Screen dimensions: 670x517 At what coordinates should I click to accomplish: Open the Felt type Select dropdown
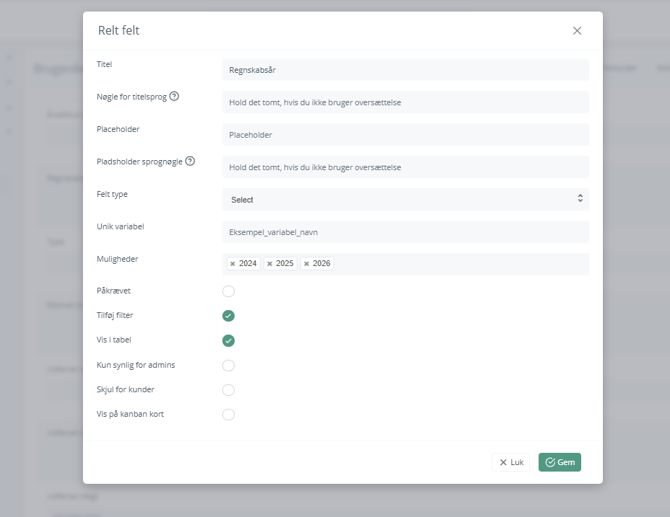(400, 199)
